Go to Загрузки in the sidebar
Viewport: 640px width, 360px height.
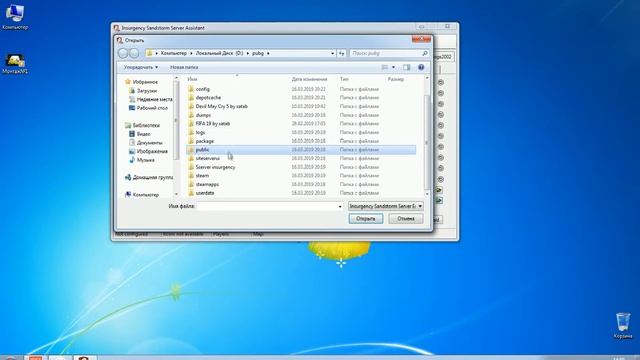tap(147, 91)
